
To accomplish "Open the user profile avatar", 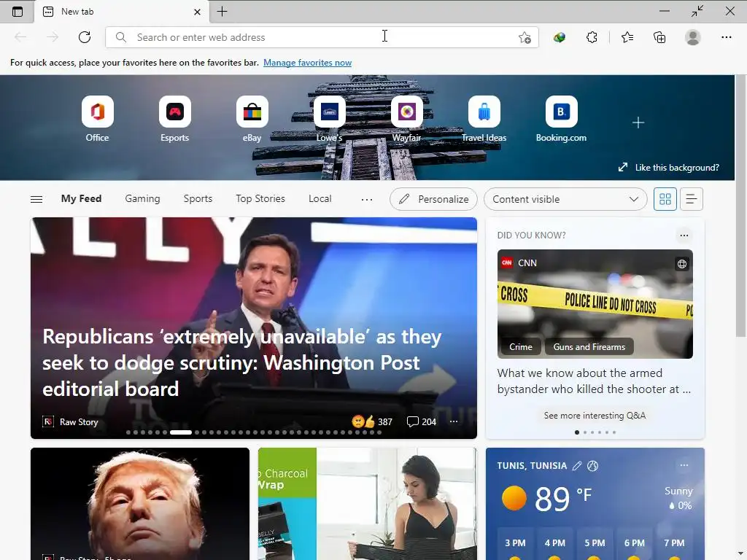I will pyautogui.click(x=693, y=37).
